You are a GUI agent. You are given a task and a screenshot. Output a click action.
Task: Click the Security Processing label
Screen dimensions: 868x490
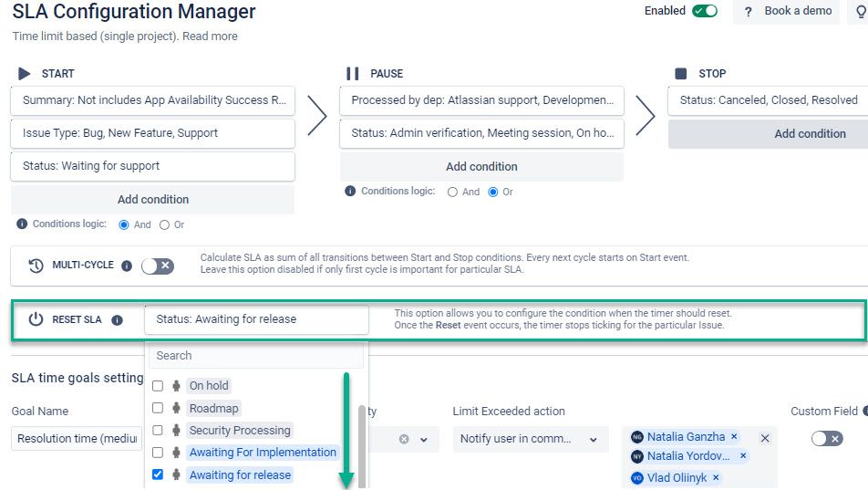240,431
